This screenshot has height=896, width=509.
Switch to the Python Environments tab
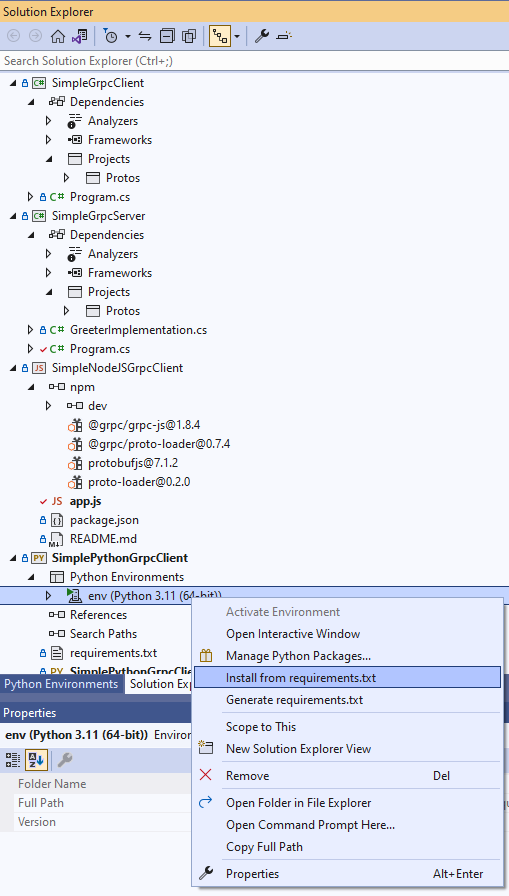pyautogui.click(x=61, y=684)
